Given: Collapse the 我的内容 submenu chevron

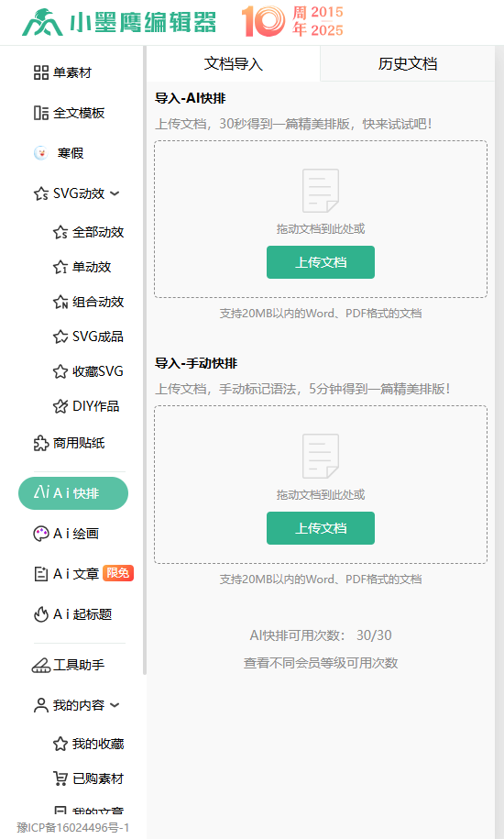Looking at the screenshot, I should [x=115, y=705].
